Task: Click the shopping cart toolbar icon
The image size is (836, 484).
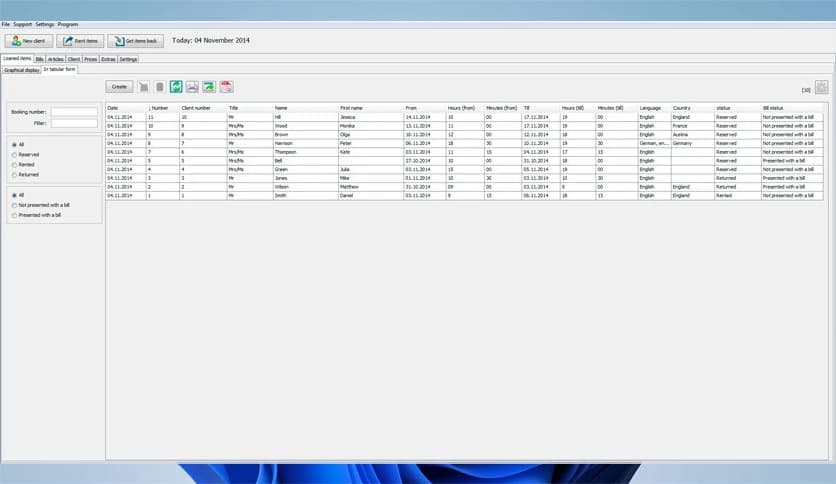Action: coord(143,87)
